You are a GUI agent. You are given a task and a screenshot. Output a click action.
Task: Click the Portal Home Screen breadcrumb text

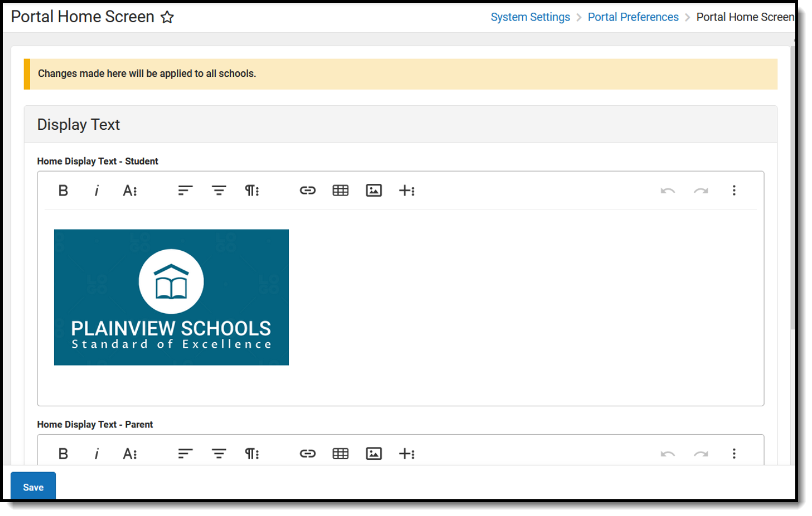point(745,17)
